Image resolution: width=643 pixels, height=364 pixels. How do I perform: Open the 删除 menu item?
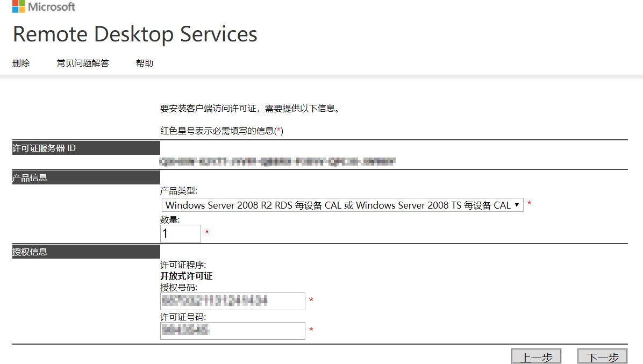click(x=21, y=63)
